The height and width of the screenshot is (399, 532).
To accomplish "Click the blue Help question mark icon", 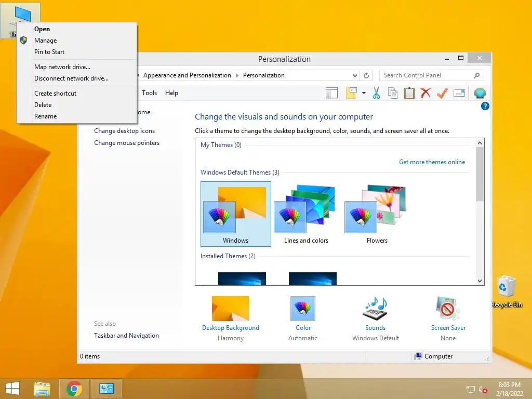I will [x=485, y=106].
